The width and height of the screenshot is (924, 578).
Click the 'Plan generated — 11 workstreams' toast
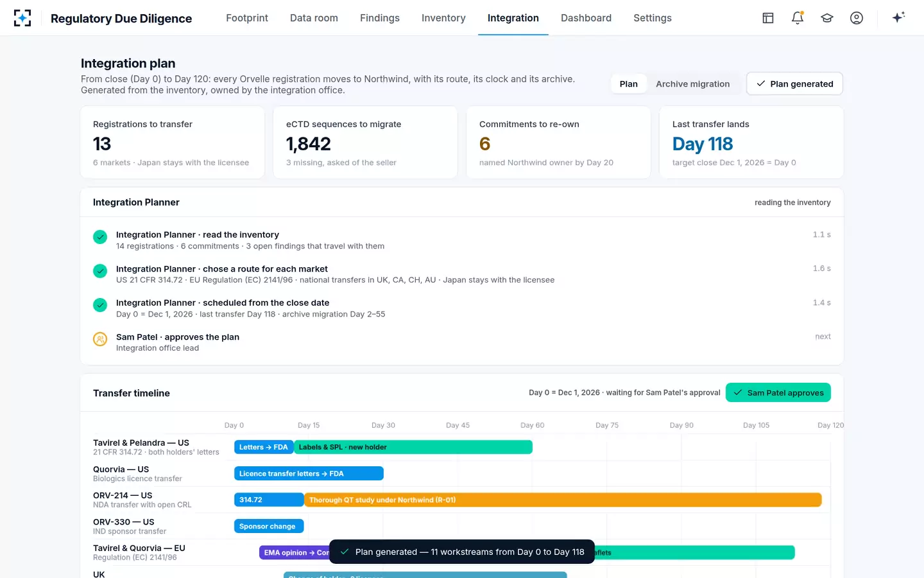click(462, 552)
